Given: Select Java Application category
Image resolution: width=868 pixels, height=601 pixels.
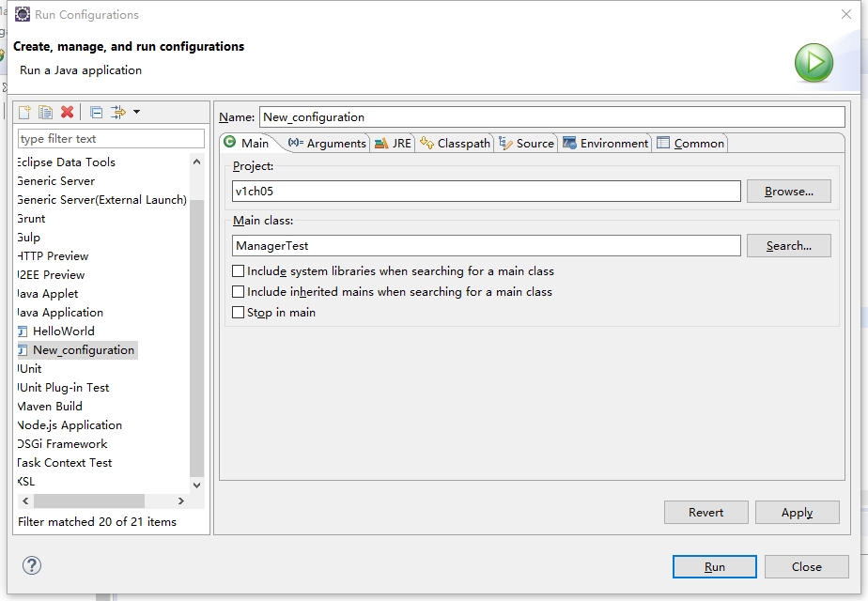Looking at the screenshot, I should [x=60, y=313].
